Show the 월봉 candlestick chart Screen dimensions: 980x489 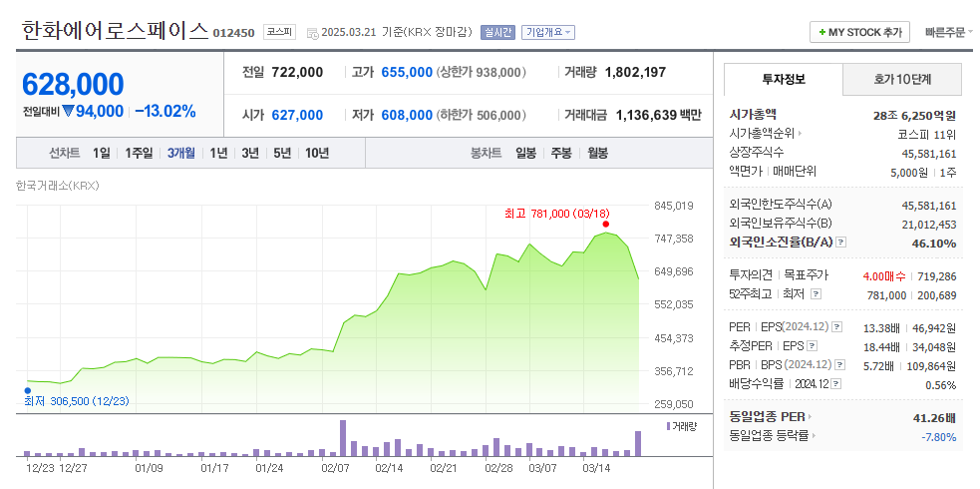597,153
